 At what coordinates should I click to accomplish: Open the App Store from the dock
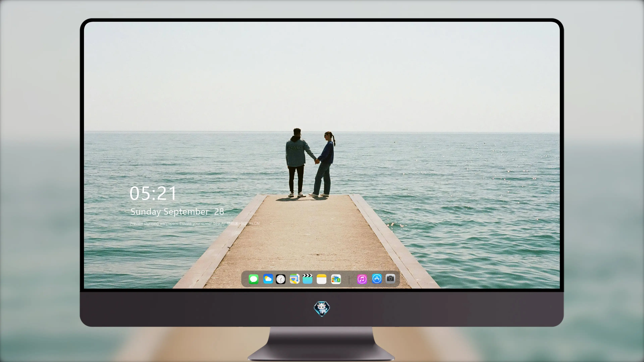point(377,279)
